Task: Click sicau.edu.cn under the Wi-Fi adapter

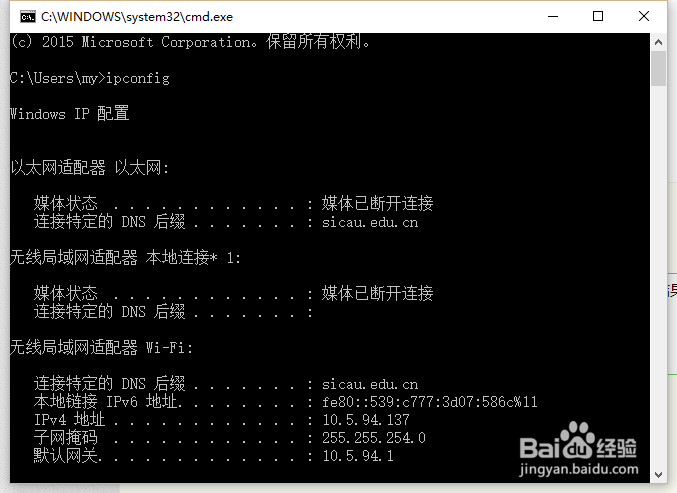Action: [370, 384]
